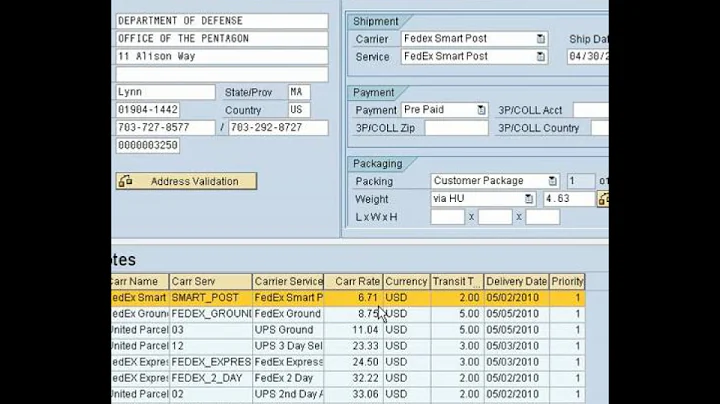720x404 pixels.
Task: Click the 3P/COLL Zip input field
Action: pyautogui.click(x=456, y=128)
